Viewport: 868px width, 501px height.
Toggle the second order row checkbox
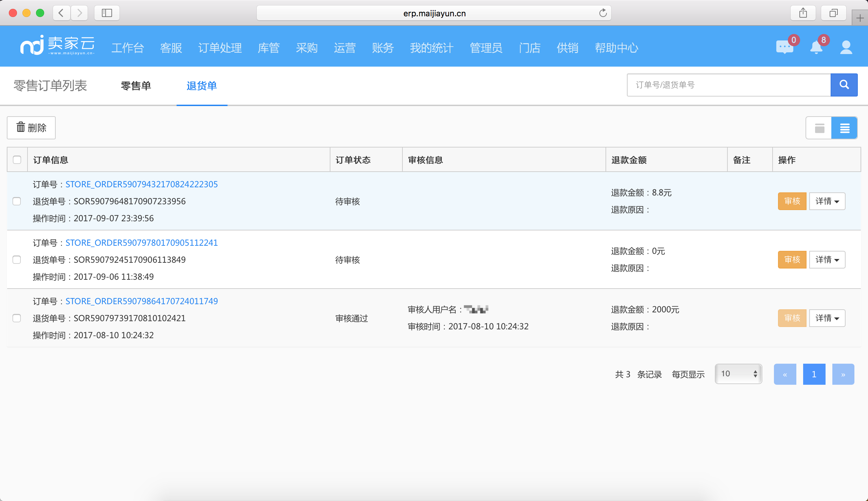tap(17, 259)
